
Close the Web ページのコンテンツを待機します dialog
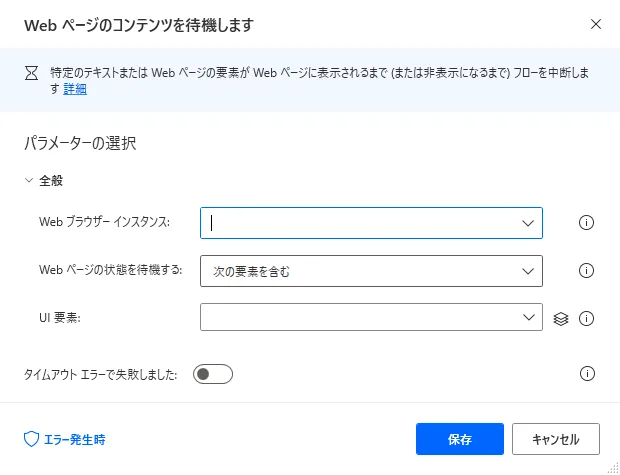(596, 23)
